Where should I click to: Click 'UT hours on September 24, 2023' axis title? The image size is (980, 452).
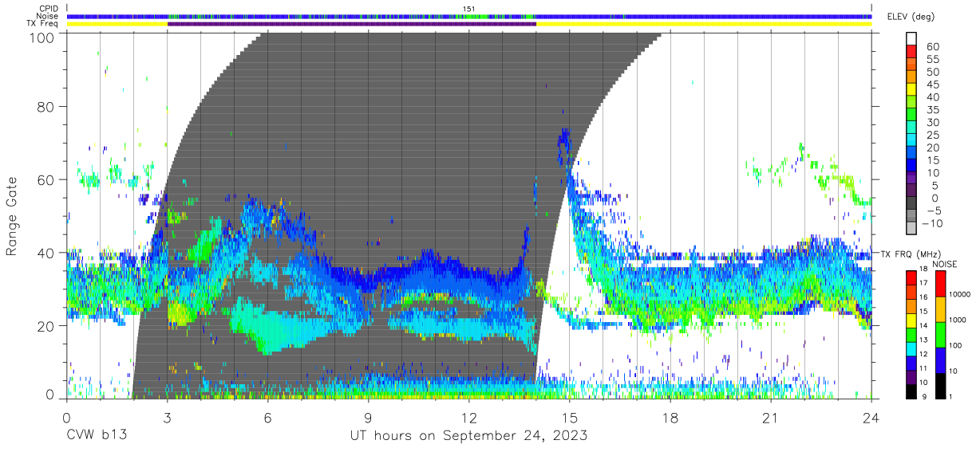click(x=469, y=436)
